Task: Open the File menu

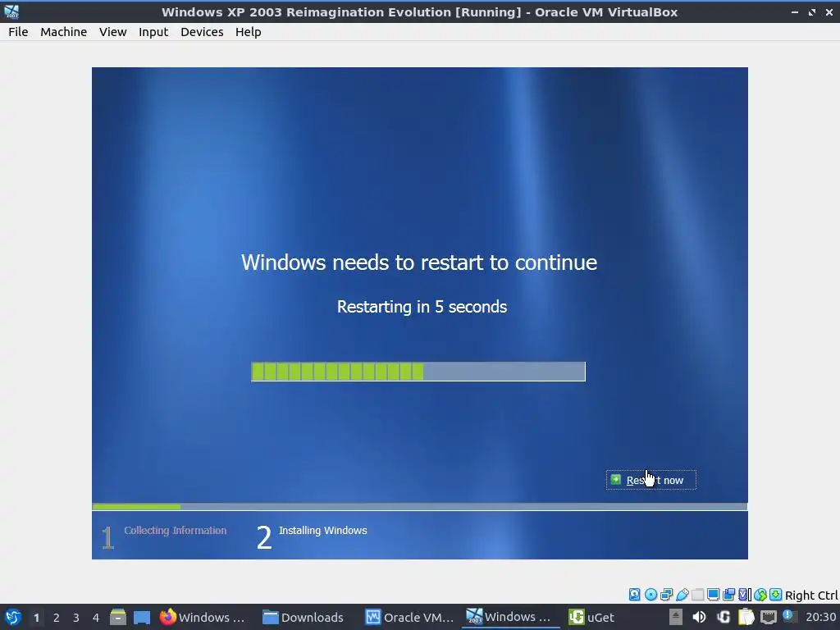Action: (x=18, y=32)
